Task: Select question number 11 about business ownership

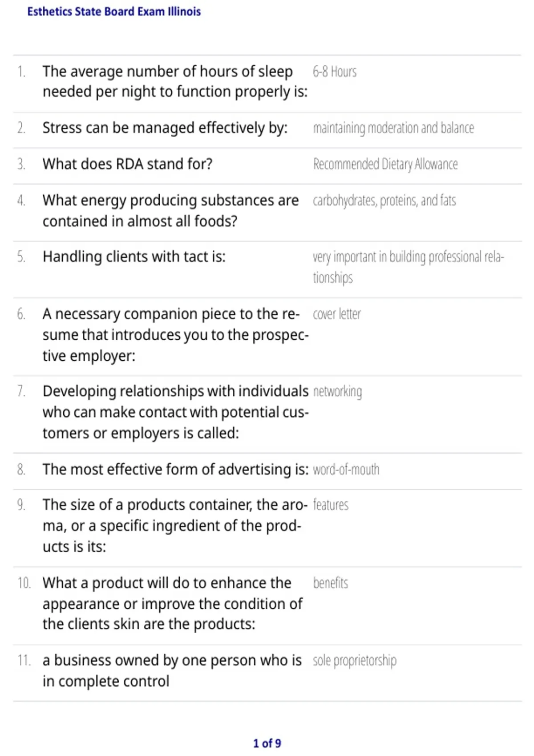Action: [x=172, y=671]
